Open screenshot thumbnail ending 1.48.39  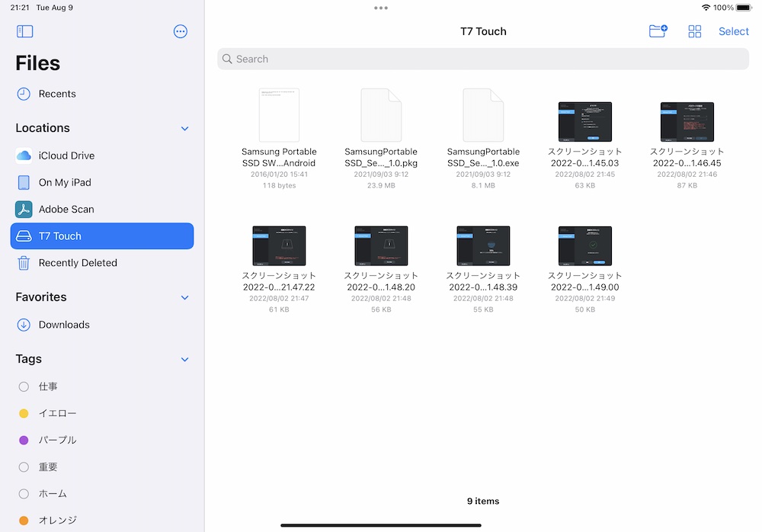[x=483, y=245]
